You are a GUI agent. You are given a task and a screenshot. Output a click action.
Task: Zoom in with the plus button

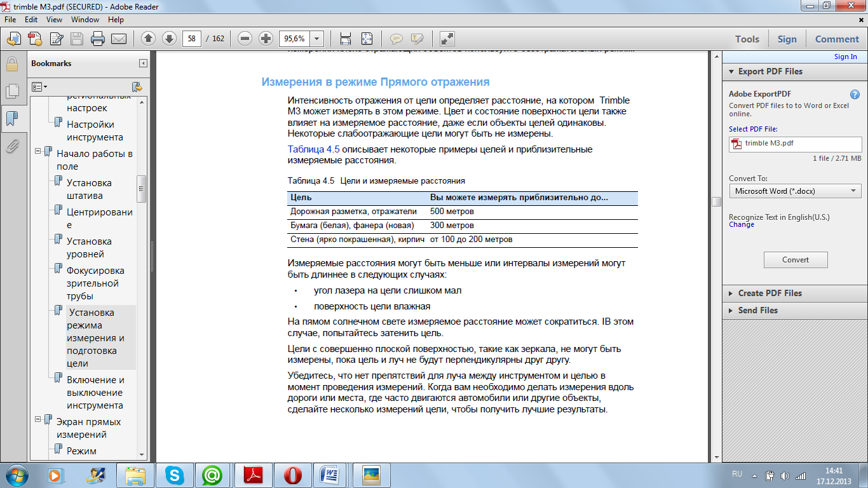click(266, 39)
